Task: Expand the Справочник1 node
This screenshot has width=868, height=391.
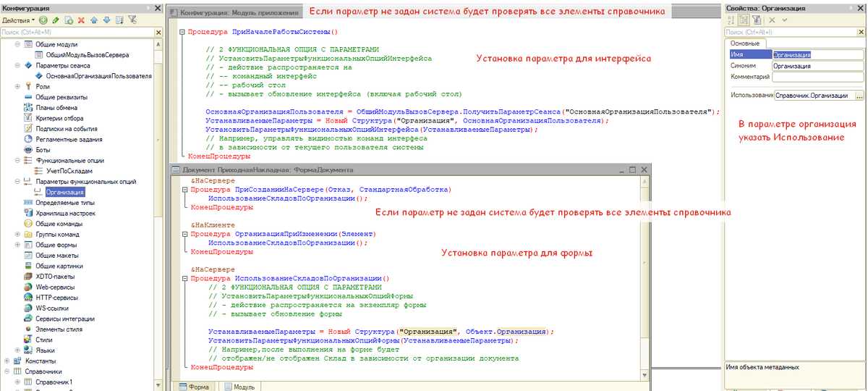Action: click(17, 381)
